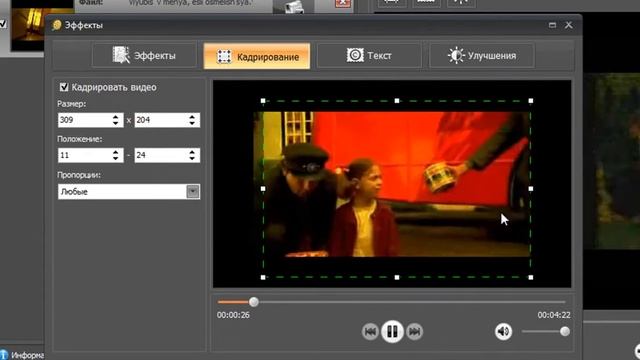
Task: Decrease the crop width with down arrow
Action: pyautogui.click(x=116, y=123)
